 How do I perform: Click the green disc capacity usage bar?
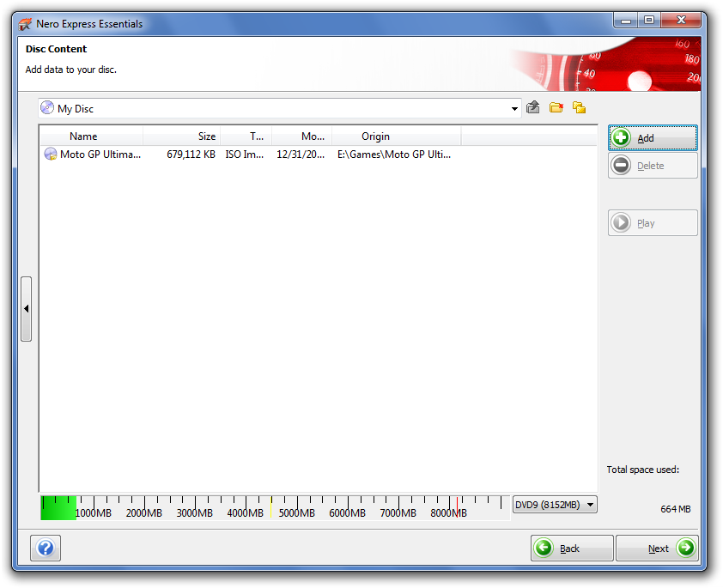tap(58, 508)
